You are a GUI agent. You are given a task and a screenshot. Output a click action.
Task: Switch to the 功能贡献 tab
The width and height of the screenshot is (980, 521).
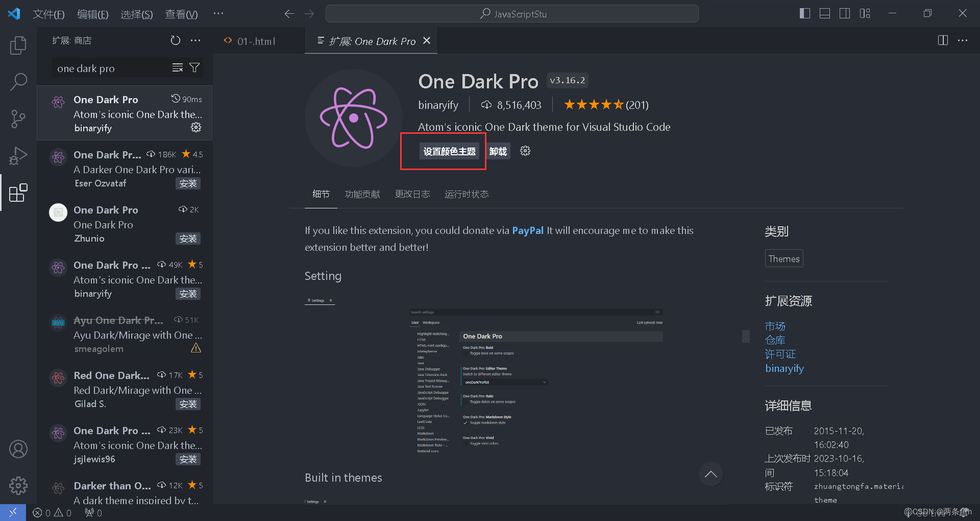pyautogui.click(x=362, y=194)
